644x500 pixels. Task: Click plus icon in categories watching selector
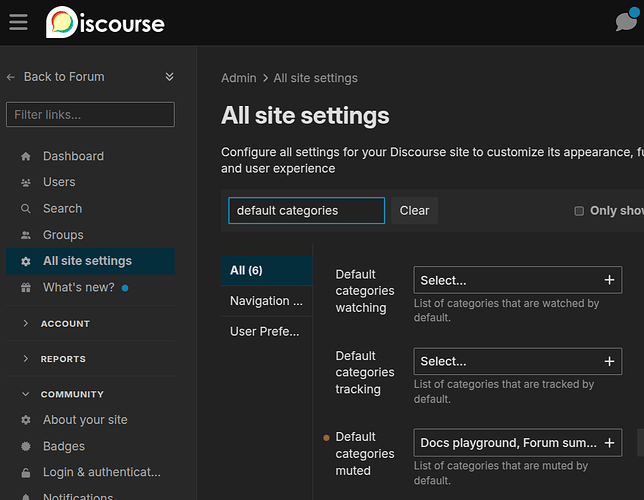tap(609, 280)
